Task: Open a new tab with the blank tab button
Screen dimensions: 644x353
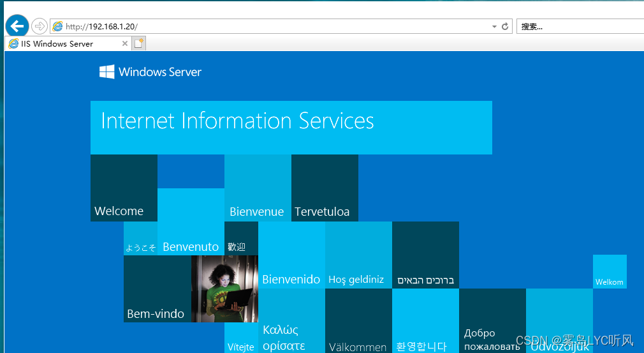Action: click(x=139, y=43)
